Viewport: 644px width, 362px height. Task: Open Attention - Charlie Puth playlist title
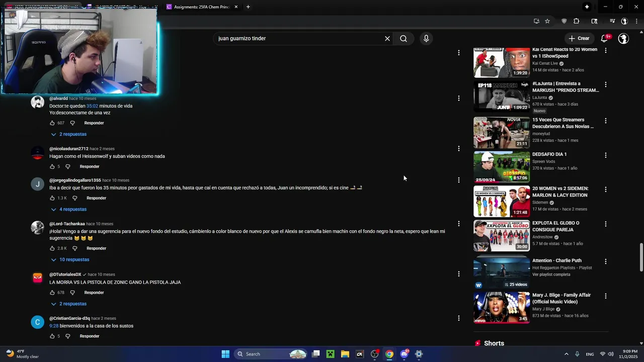point(557,260)
